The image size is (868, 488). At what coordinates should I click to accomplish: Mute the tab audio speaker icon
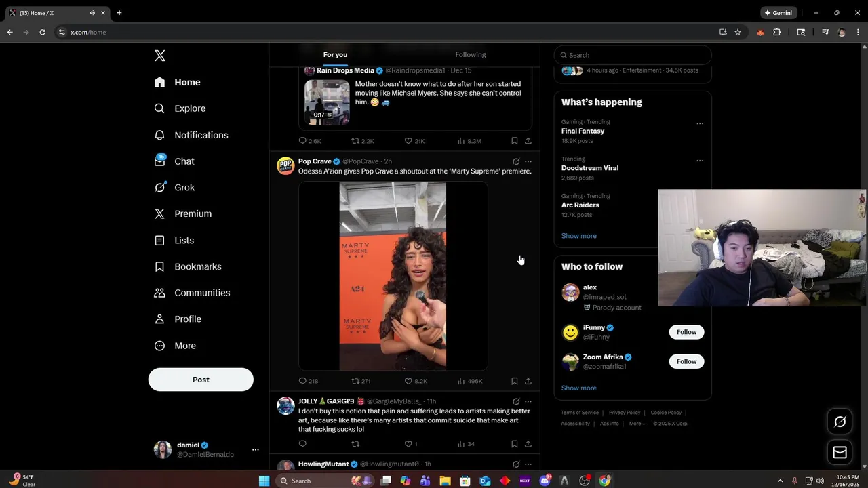coord(92,12)
